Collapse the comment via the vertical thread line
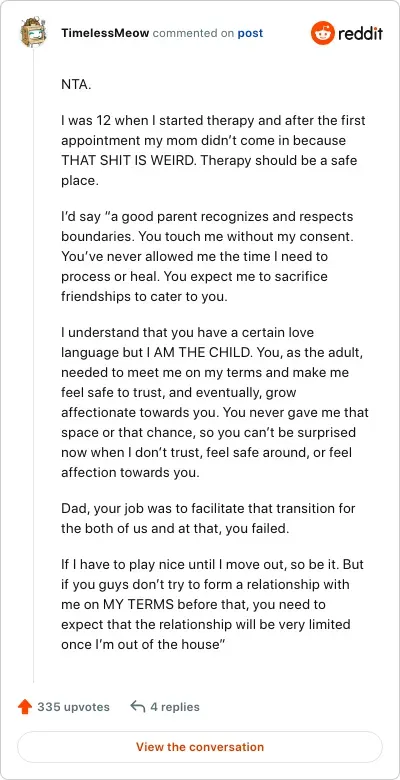 pos(33,366)
